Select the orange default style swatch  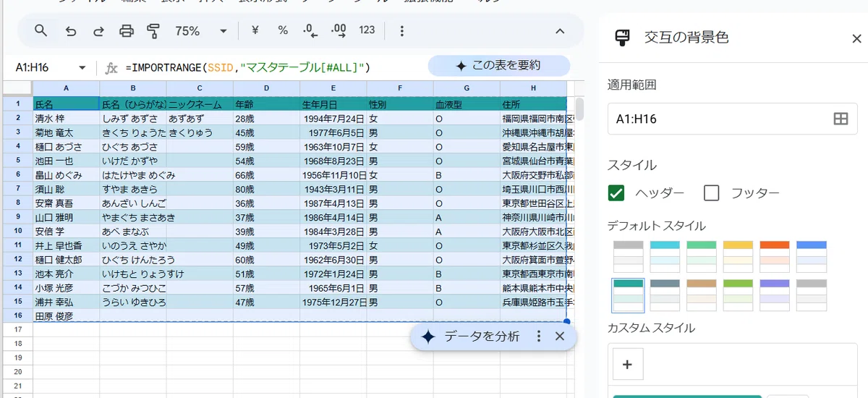coord(775,256)
